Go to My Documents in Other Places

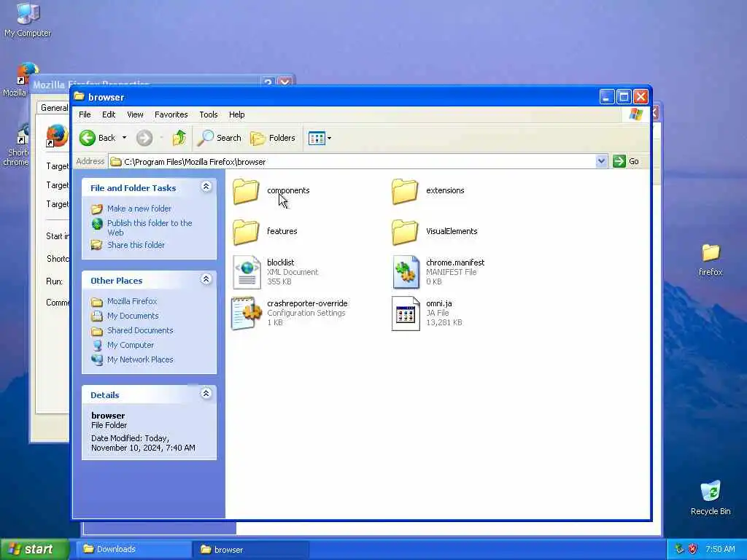click(x=133, y=316)
